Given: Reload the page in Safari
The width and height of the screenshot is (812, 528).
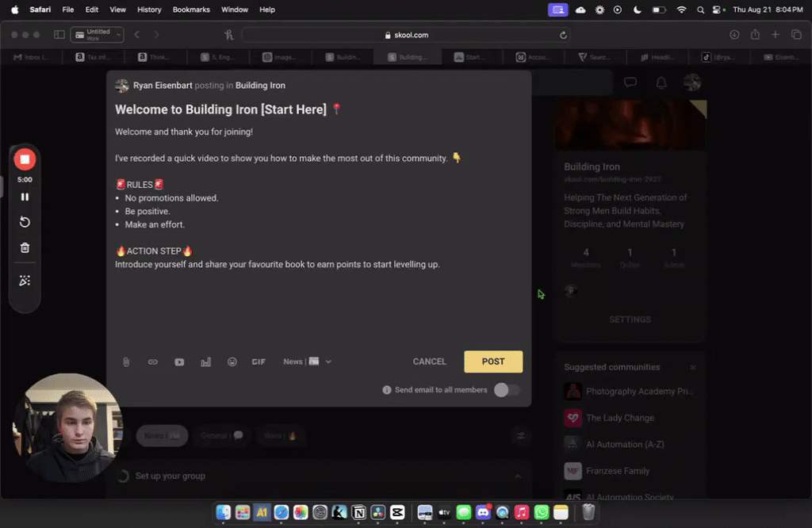Looking at the screenshot, I should point(563,35).
